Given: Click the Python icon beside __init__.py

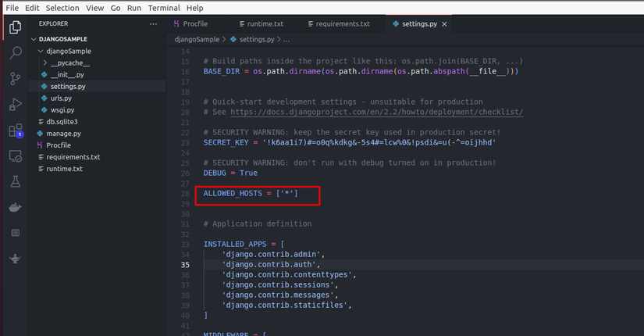Looking at the screenshot, I should pos(44,74).
